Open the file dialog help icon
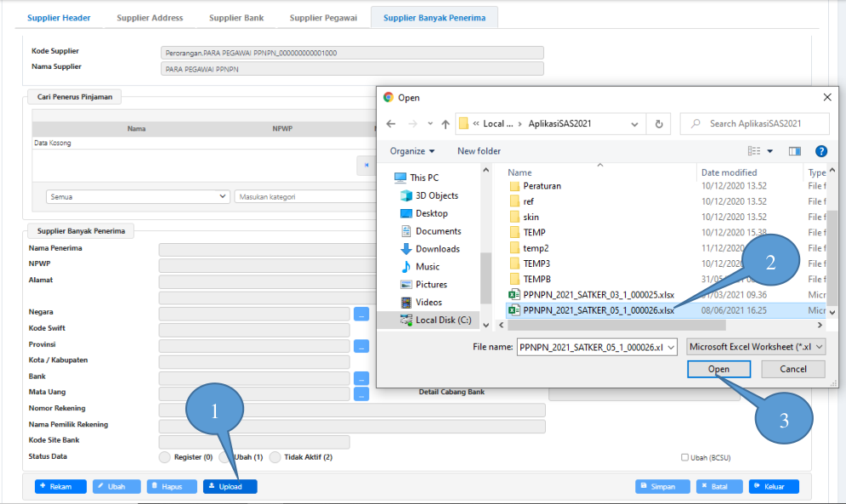The height and width of the screenshot is (504, 846). (x=820, y=151)
